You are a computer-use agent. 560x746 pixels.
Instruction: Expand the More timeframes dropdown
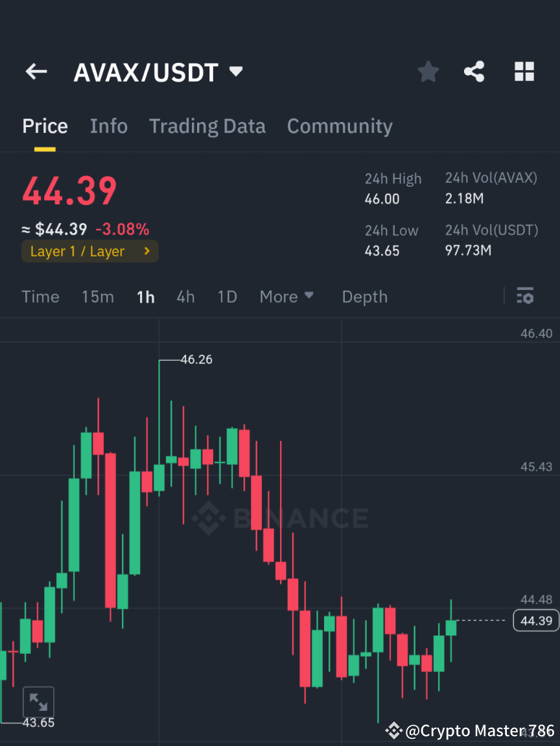click(286, 296)
